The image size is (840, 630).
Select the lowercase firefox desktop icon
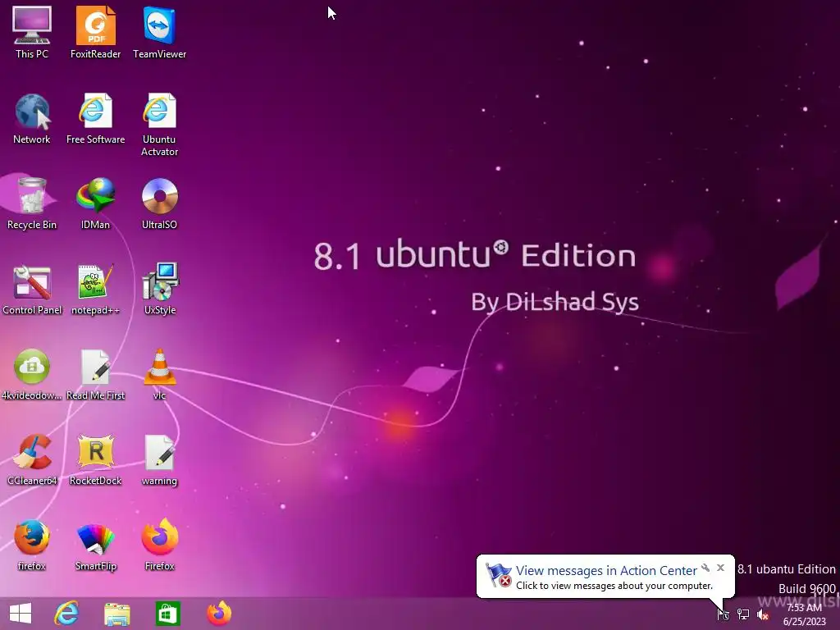coord(32,545)
